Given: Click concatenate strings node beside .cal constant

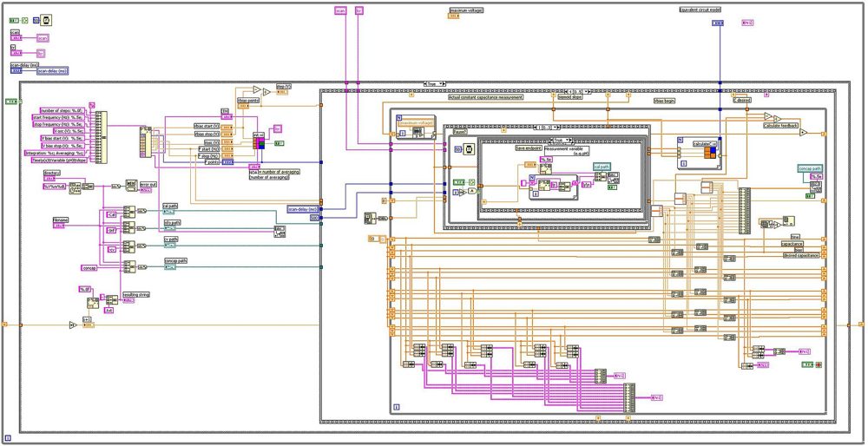Looking at the screenshot, I should [x=128, y=212].
